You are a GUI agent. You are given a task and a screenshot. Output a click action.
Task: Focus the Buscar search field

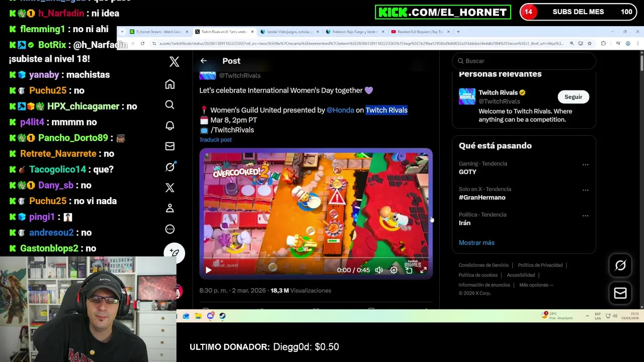524,61
